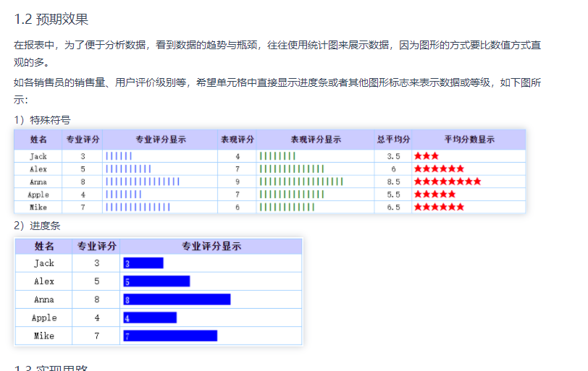Click the paragraph starting "在报表中，为了便于分析数据"
Viewport: 588px width, 371px height.
coord(277,54)
